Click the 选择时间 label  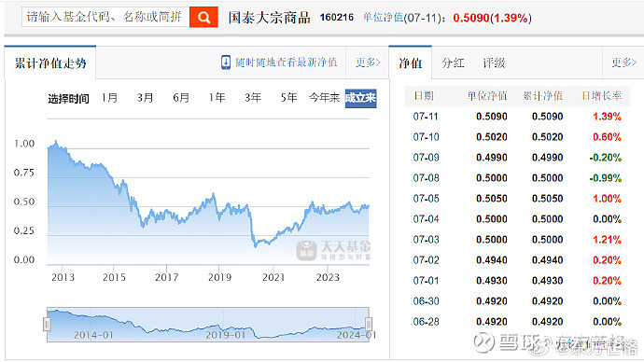[68, 99]
